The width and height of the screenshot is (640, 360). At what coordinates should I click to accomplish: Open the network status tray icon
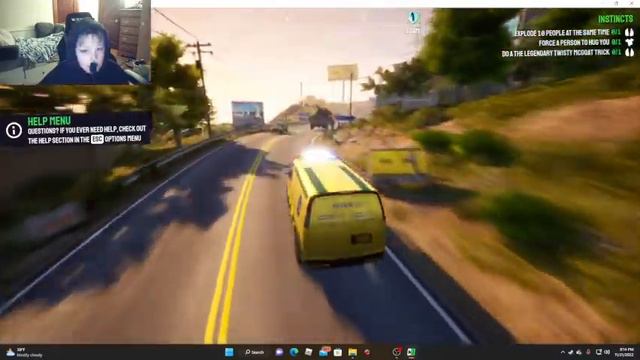[x=598, y=352]
